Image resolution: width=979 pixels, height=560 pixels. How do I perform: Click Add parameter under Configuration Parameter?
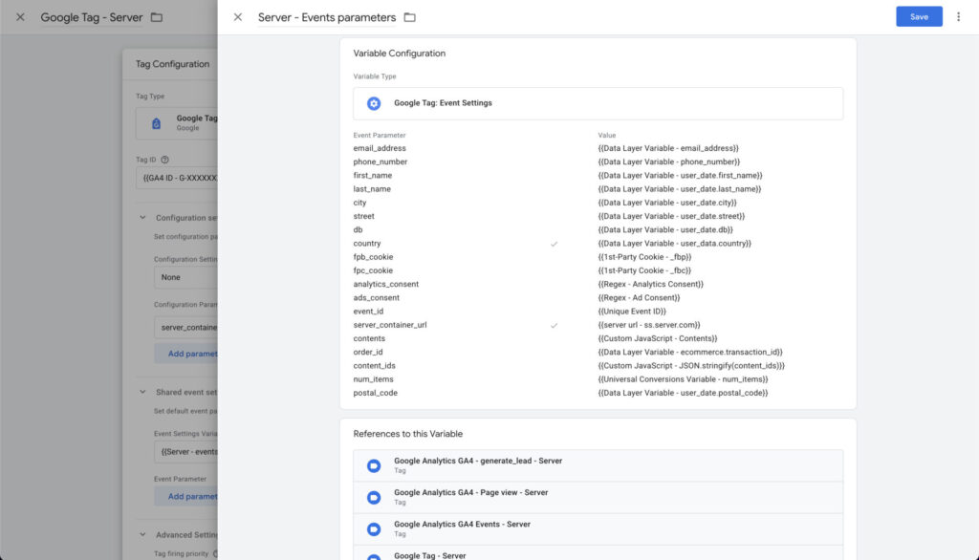186,354
